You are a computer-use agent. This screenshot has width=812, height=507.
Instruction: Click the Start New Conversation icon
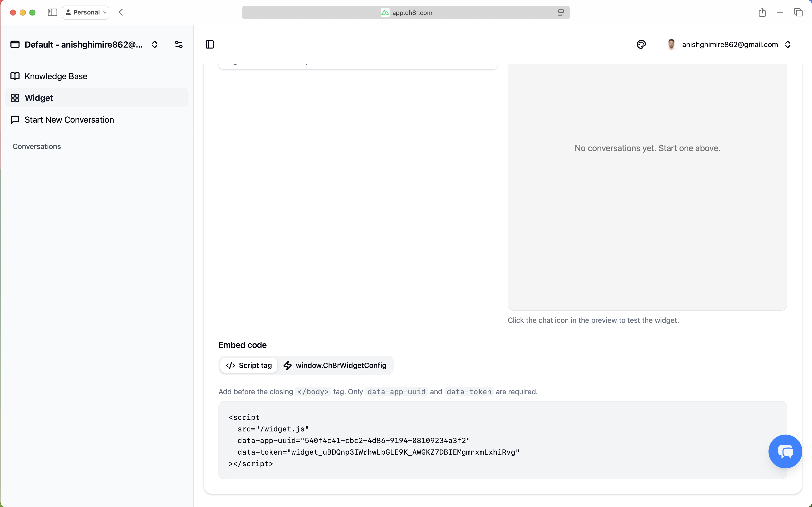[15, 120]
